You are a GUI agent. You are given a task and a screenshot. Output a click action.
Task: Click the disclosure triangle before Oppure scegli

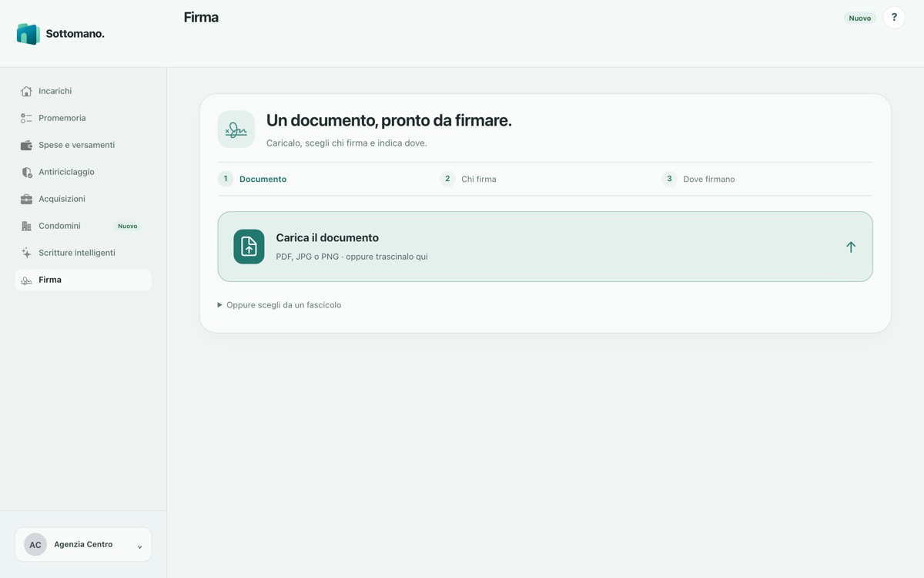click(x=220, y=305)
